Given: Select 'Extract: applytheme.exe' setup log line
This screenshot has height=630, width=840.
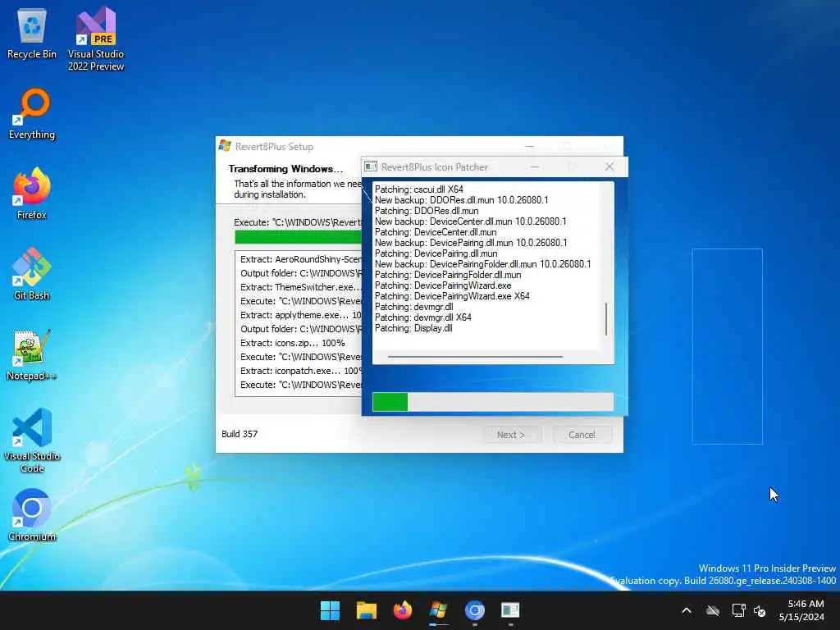Looking at the screenshot, I should point(300,315).
